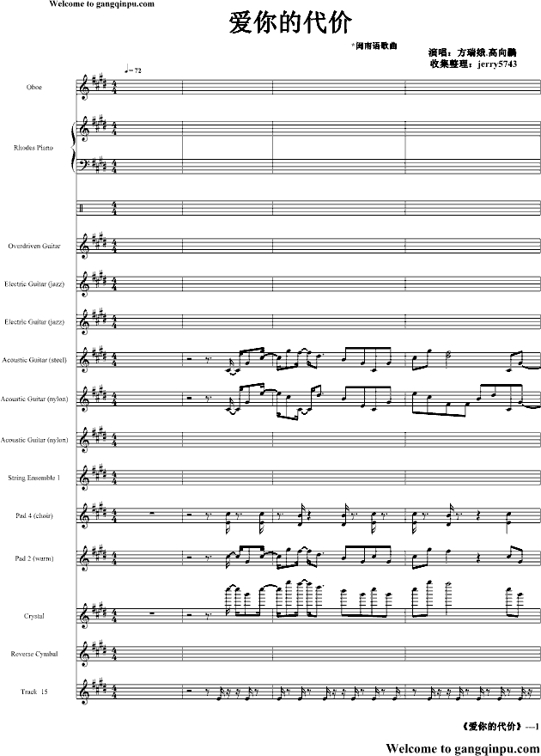This screenshot has width=541, height=756.
Task: Click the bottom 'Welcome to gangqinpu.com' footer
Action: click(x=463, y=747)
